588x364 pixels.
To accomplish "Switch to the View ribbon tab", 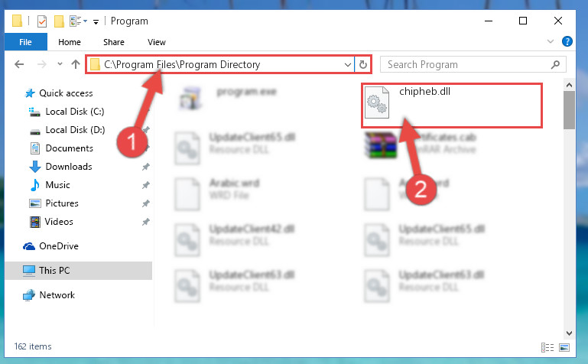I will coord(157,42).
